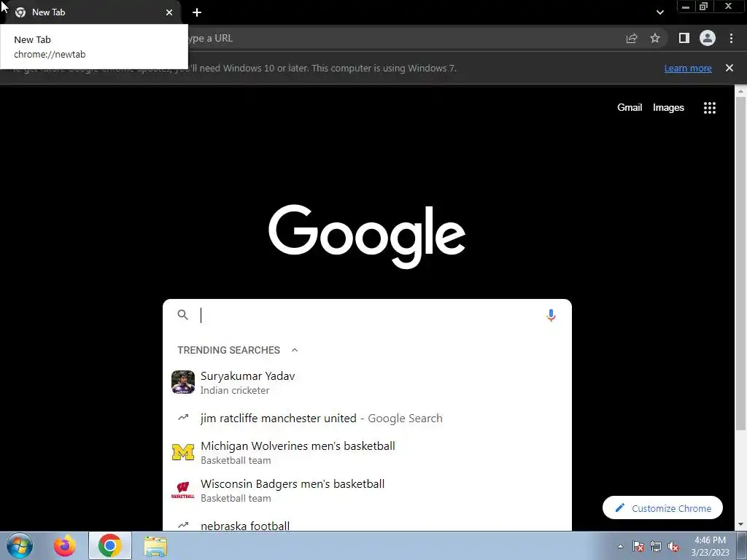
Task: Open Chrome three-dot menu
Action: [x=731, y=38]
